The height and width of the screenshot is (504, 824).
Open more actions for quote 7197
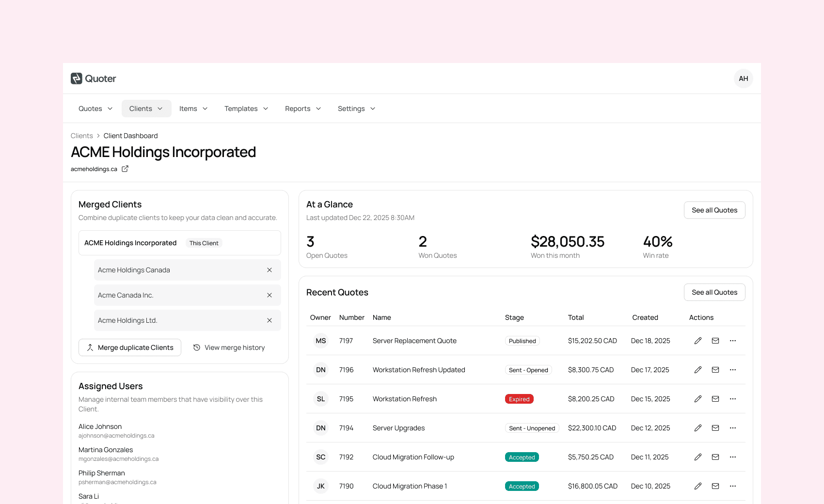733,341
